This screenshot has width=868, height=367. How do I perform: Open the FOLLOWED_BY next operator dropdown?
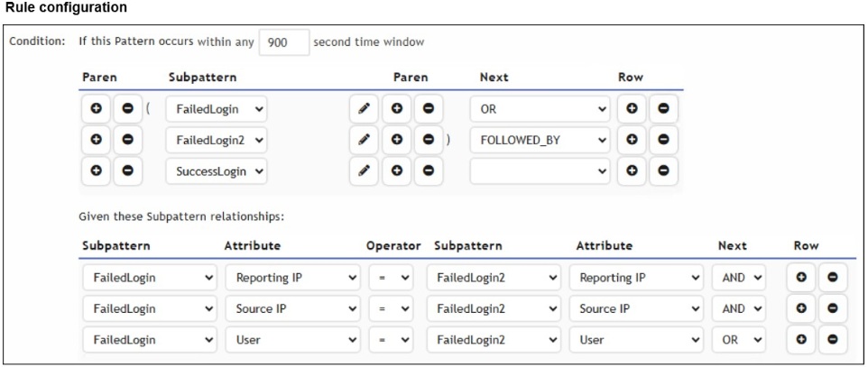(540, 140)
